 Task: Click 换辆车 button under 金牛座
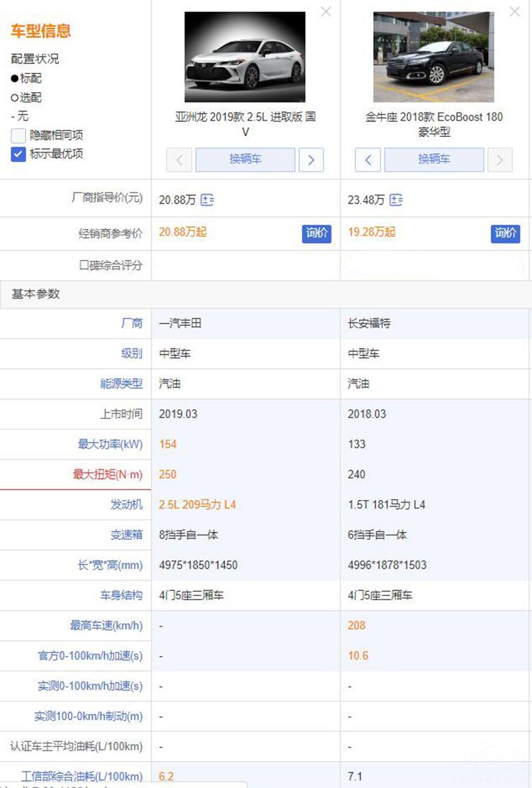point(434,160)
